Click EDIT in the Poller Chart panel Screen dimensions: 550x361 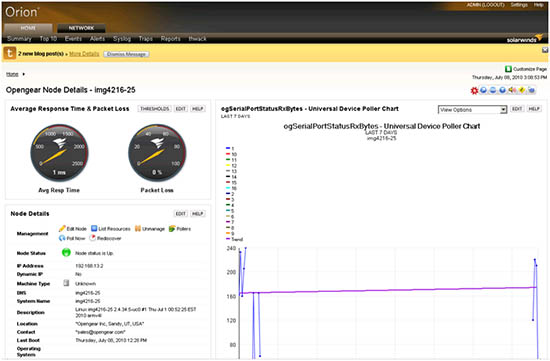pos(517,109)
